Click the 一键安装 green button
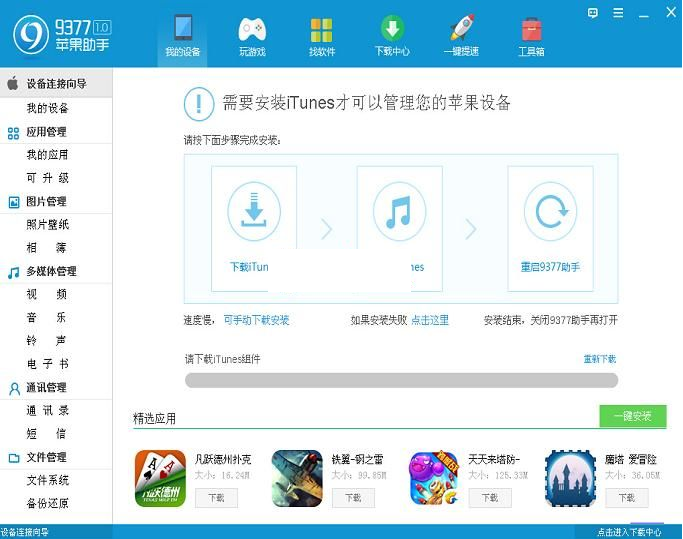Image resolution: width=683 pixels, height=539 pixels. coord(632,416)
